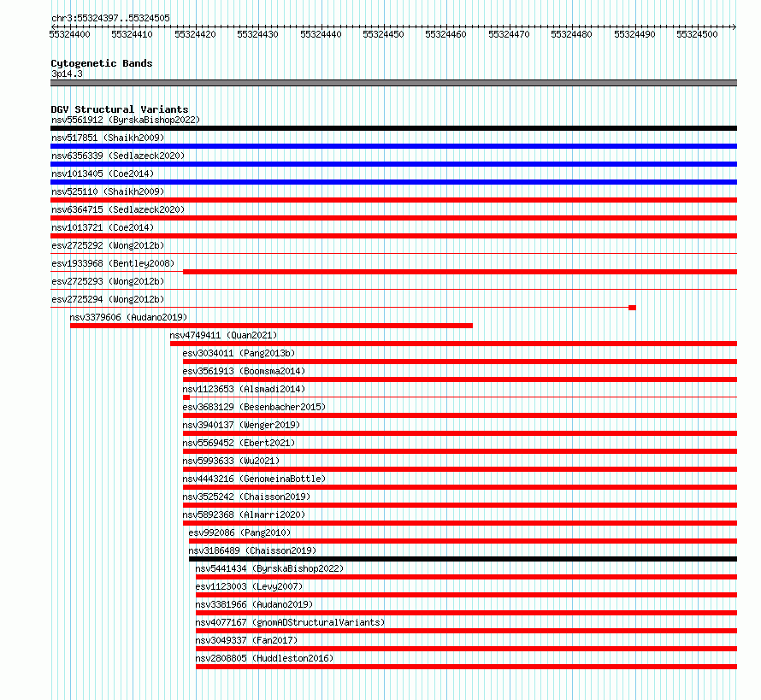The image size is (761, 700).
Task: Select esv3034011 (Pang2013b) label
Action: pyautogui.click(x=239, y=353)
